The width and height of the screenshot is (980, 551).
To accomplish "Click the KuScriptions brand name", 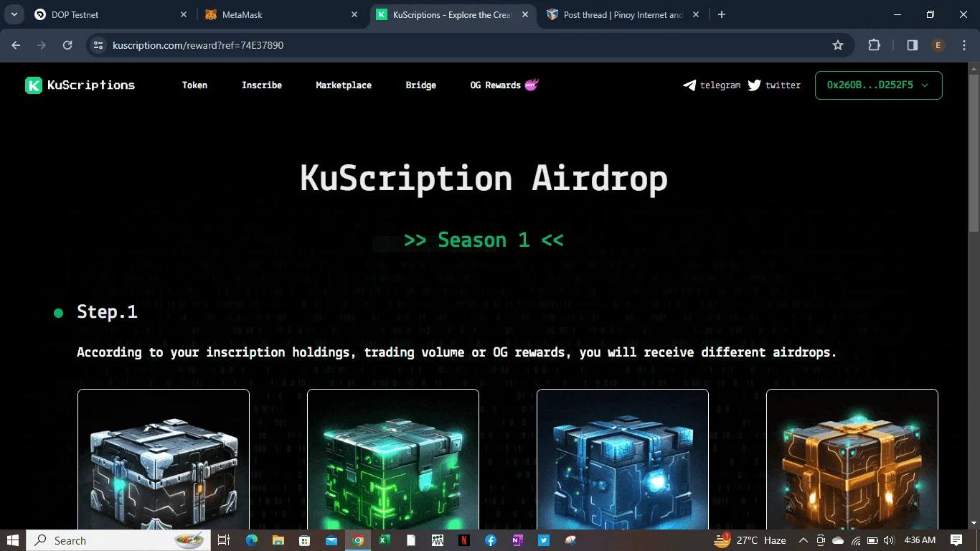I will (91, 85).
